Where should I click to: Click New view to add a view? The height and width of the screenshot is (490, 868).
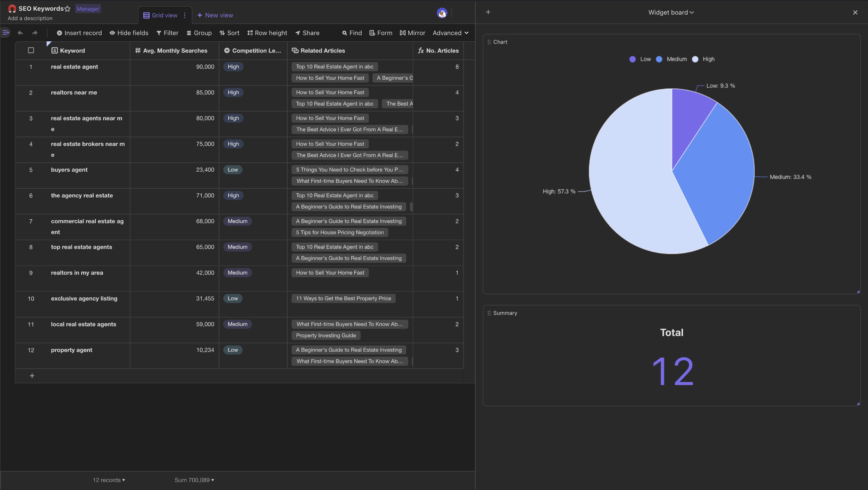(x=215, y=15)
